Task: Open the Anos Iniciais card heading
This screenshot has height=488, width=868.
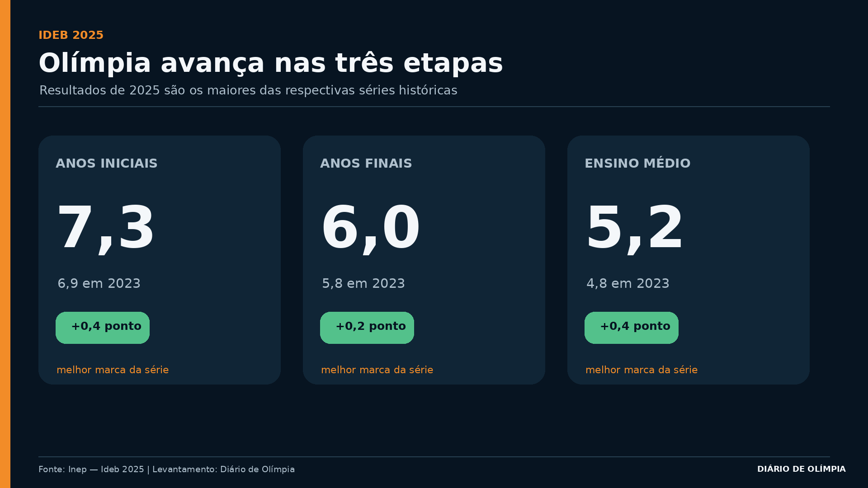Action: [x=107, y=164]
